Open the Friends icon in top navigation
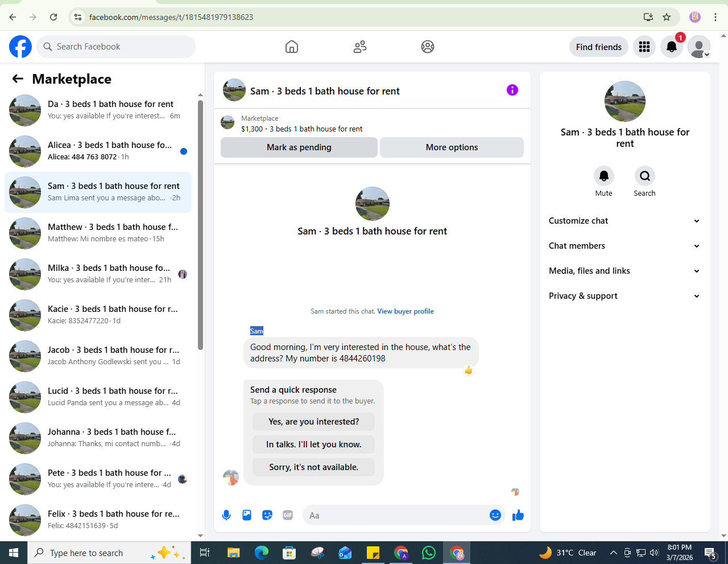This screenshot has width=728, height=564. click(360, 47)
